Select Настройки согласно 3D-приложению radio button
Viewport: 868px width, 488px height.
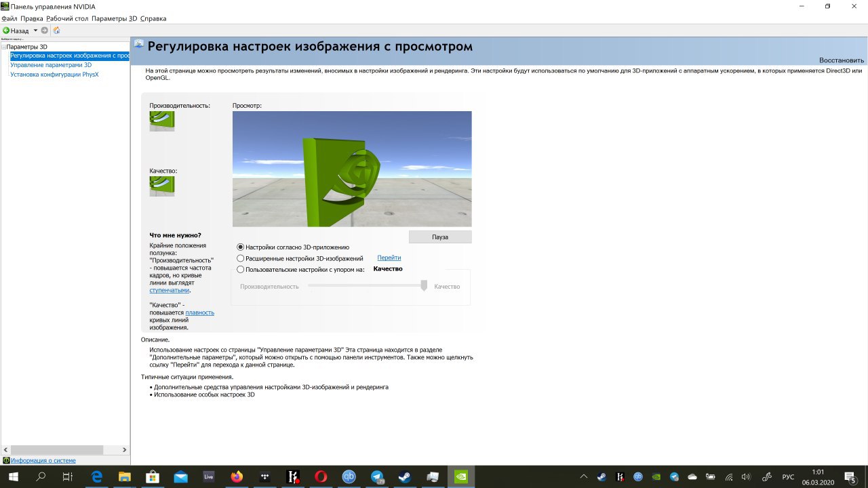pyautogui.click(x=240, y=247)
